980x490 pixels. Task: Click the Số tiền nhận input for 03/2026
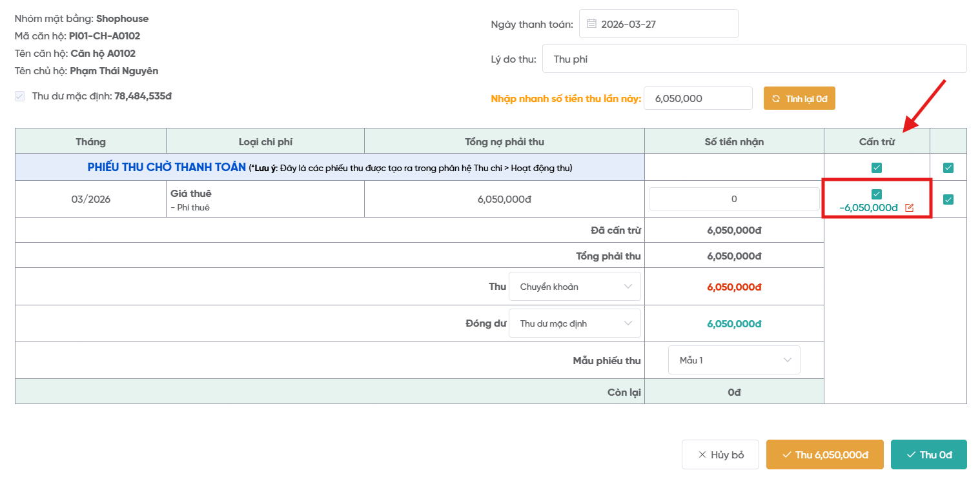[733, 199]
